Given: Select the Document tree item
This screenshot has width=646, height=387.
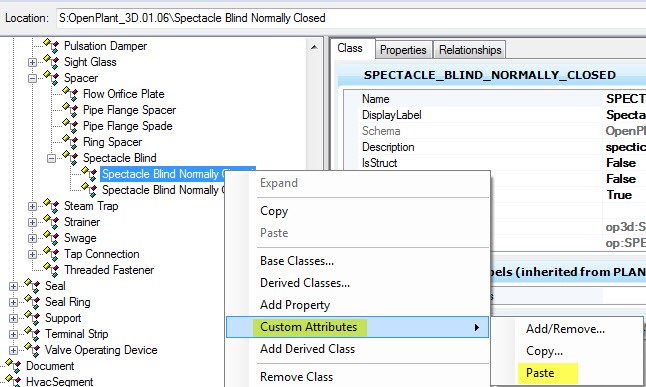Looking at the screenshot, I should pyautogui.click(x=50, y=366).
